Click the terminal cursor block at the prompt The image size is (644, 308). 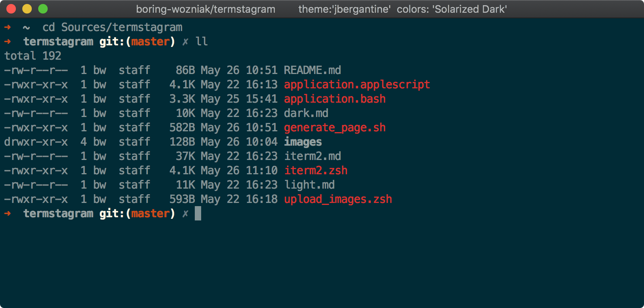[x=198, y=214]
